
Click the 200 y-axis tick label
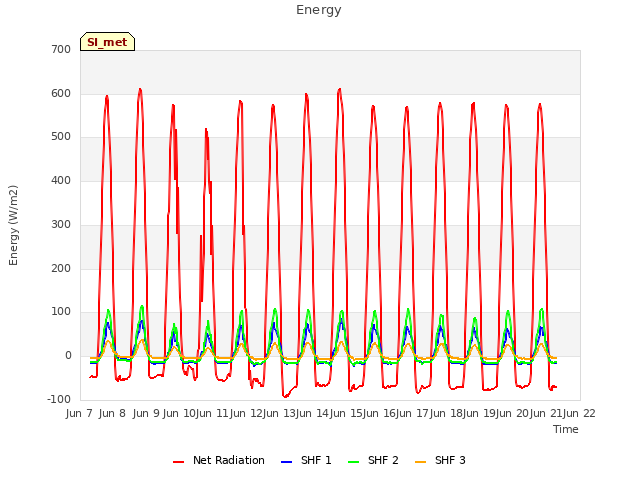click(x=61, y=269)
